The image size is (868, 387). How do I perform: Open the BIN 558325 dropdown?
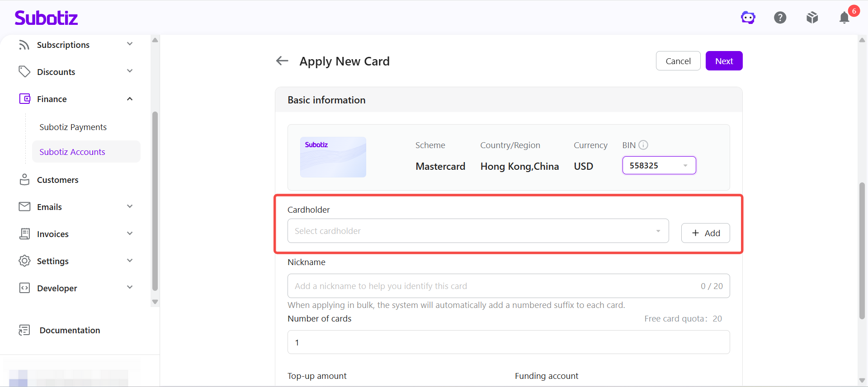point(659,165)
